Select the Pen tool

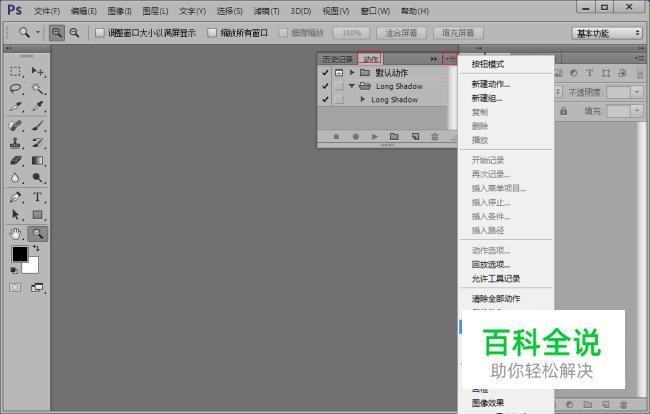coord(16,197)
